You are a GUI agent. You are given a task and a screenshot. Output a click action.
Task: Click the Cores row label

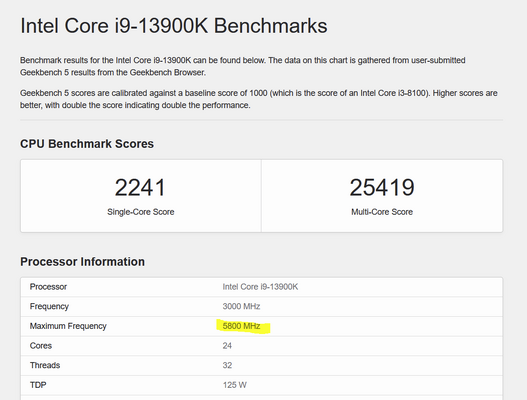point(41,346)
